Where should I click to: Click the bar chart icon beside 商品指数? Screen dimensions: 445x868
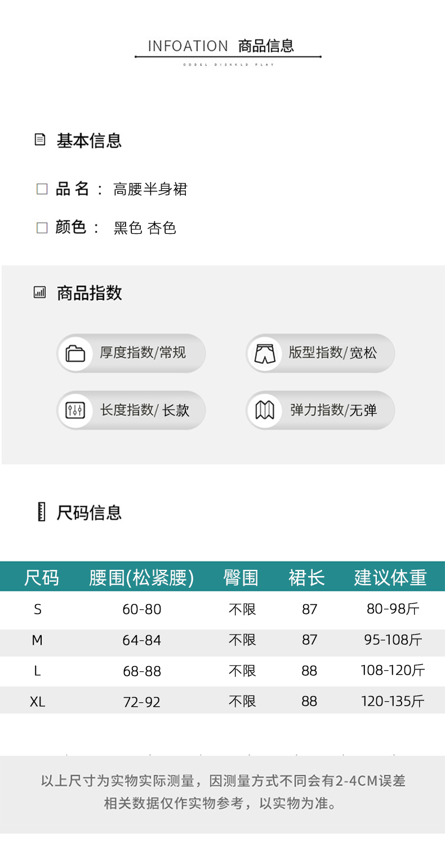click(x=40, y=292)
